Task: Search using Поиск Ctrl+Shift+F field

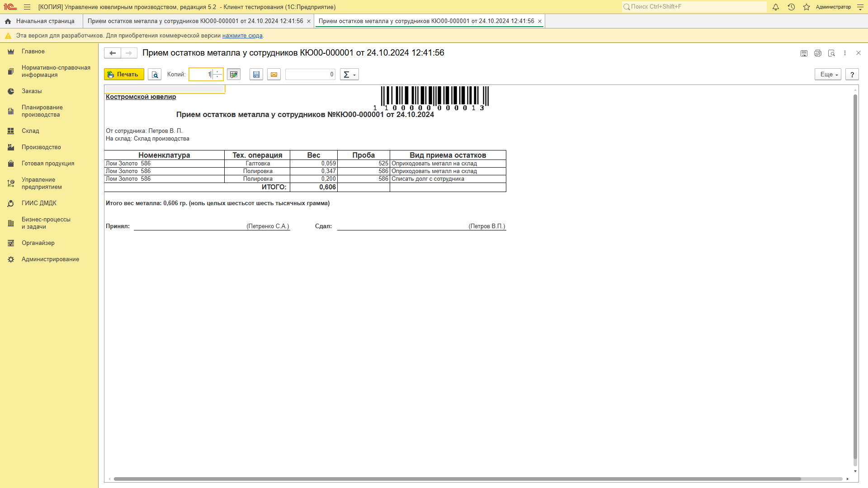Action: click(x=694, y=7)
